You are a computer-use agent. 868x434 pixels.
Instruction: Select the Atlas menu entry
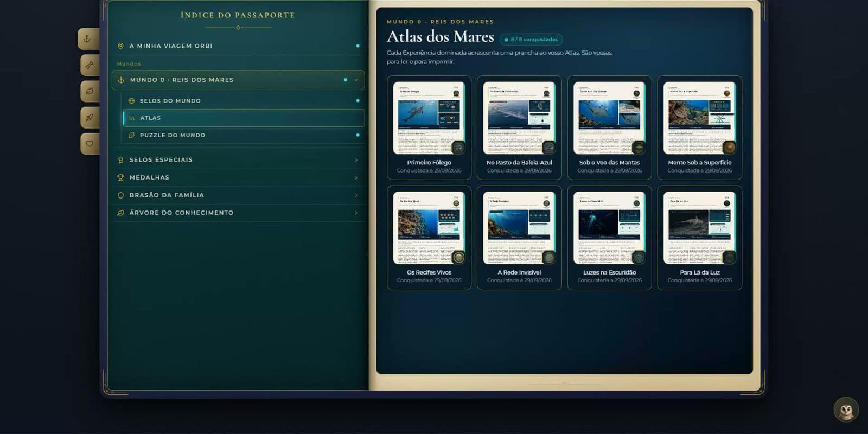pos(244,118)
